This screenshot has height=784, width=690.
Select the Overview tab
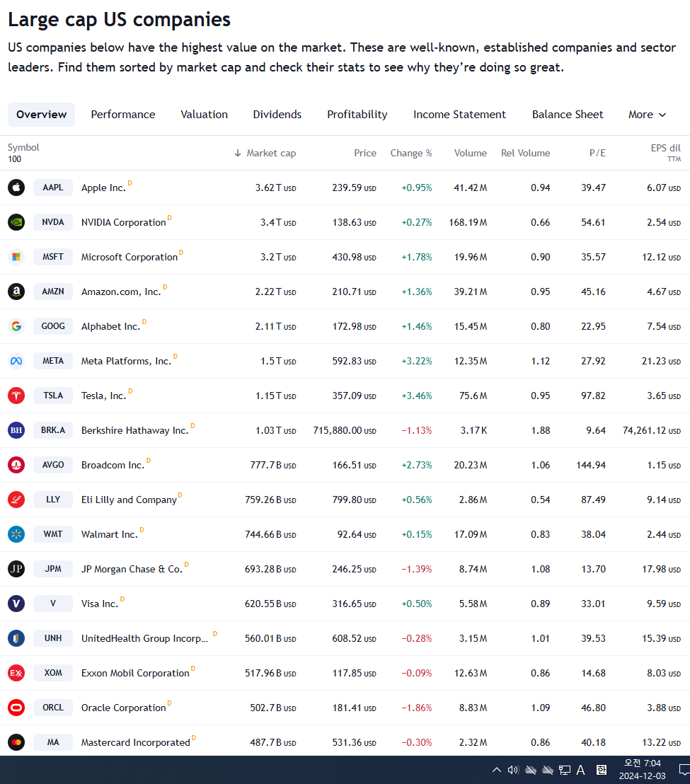[42, 115]
